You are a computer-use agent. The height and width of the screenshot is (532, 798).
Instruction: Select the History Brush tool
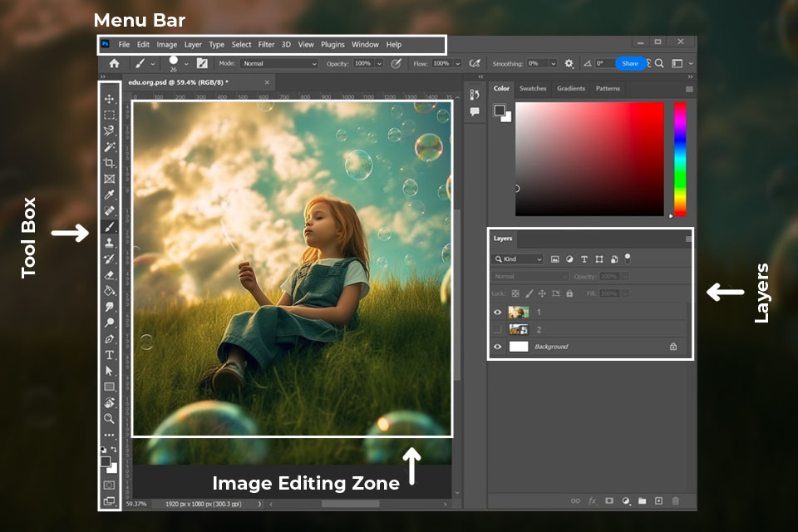109,259
